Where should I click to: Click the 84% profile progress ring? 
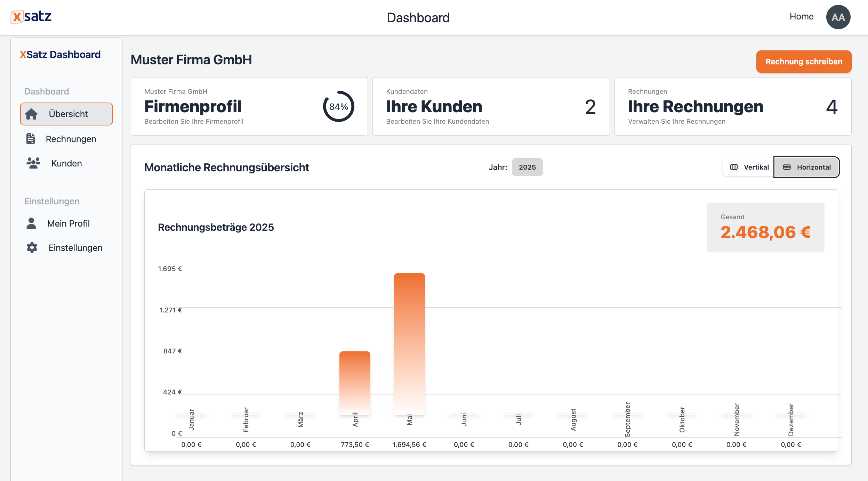tap(339, 106)
